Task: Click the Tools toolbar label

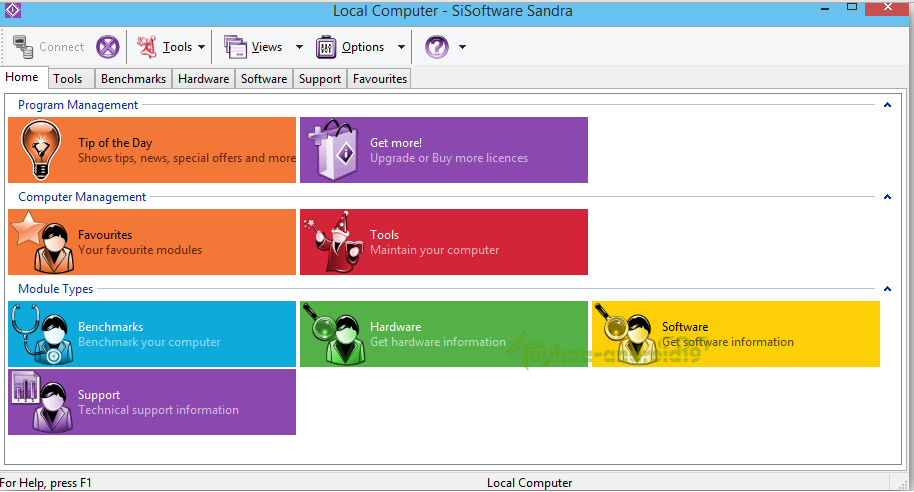Action: pos(177,47)
